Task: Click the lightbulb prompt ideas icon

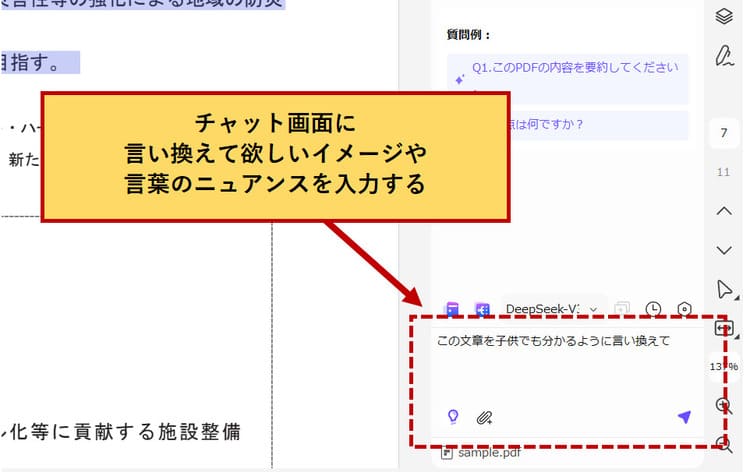Action: click(453, 417)
